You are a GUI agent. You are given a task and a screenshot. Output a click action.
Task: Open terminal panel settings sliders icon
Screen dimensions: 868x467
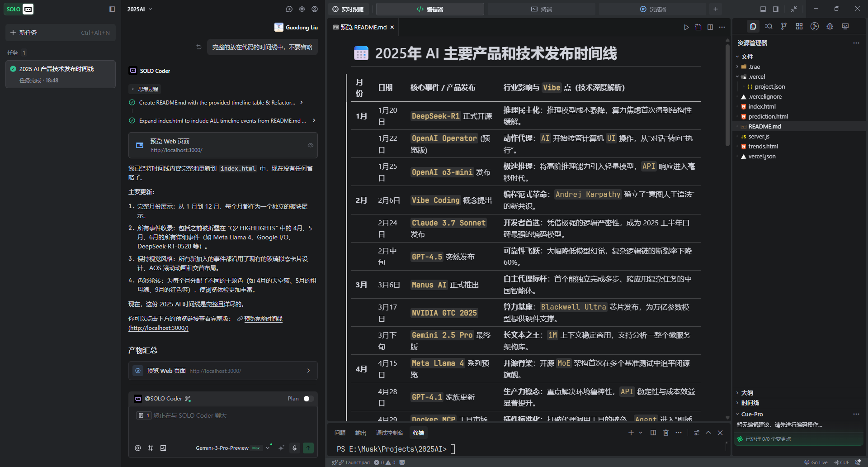tap(697, 433)
